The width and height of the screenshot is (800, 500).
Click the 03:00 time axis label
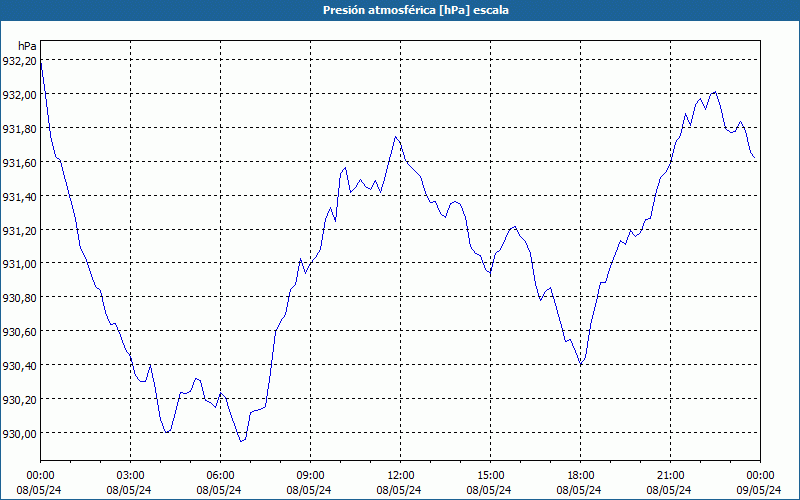(x=130, y=476)
